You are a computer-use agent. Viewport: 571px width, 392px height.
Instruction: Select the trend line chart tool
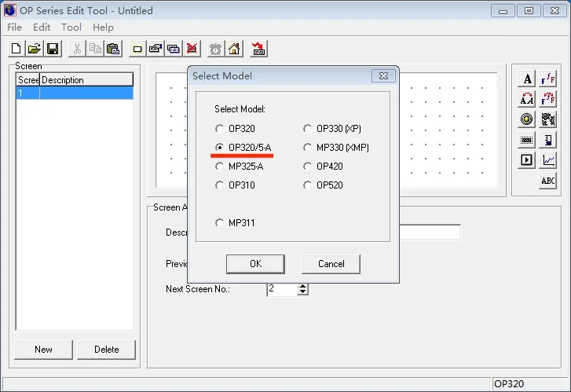coord(547,160)
